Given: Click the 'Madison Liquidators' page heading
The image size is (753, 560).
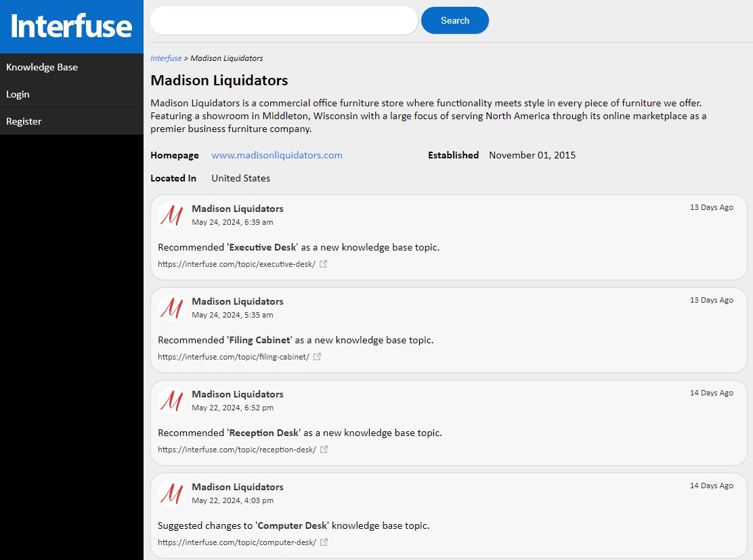Looking at the screenshot, I should tap(219, 80).
